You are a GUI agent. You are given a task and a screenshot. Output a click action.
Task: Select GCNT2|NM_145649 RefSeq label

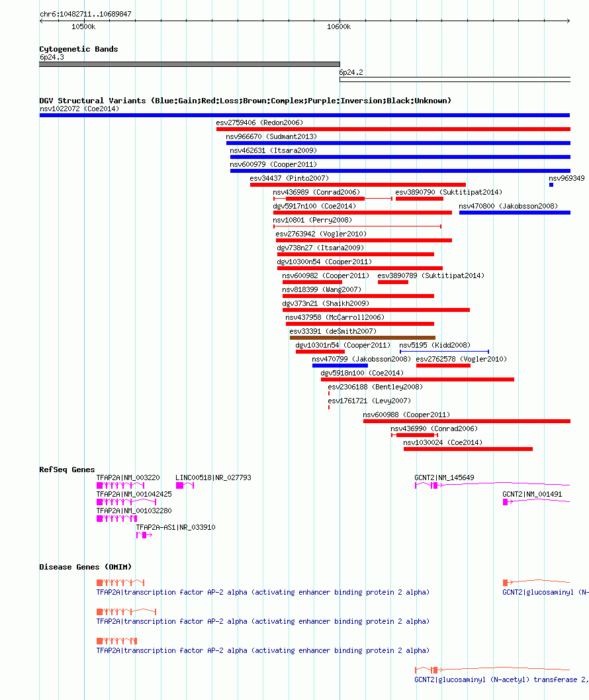445,477
